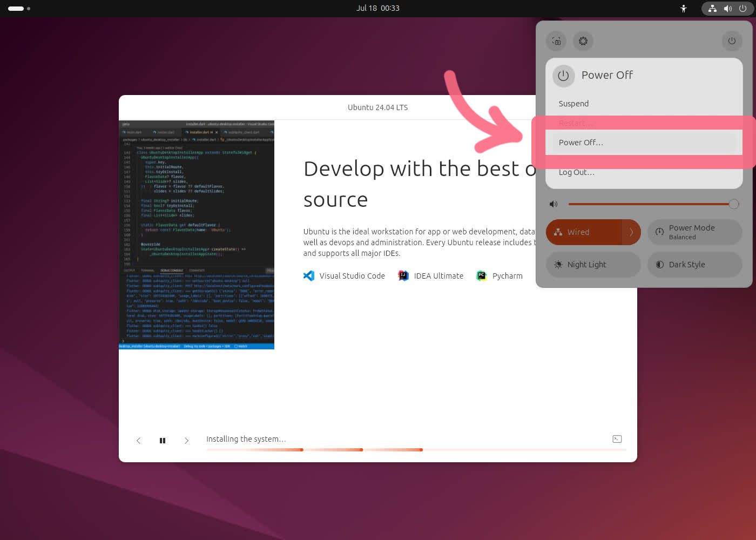Adjust the volume slider handle
756x540 pixels.
click(733, 204)
